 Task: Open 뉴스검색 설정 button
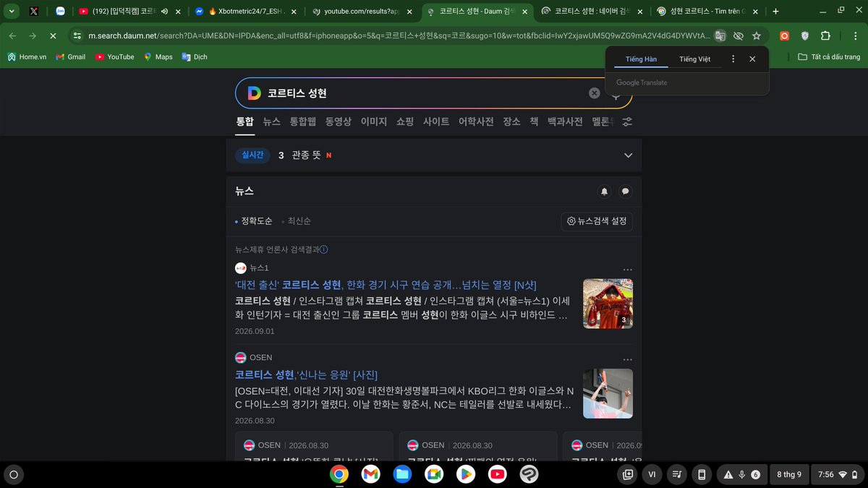click(597, 221)
